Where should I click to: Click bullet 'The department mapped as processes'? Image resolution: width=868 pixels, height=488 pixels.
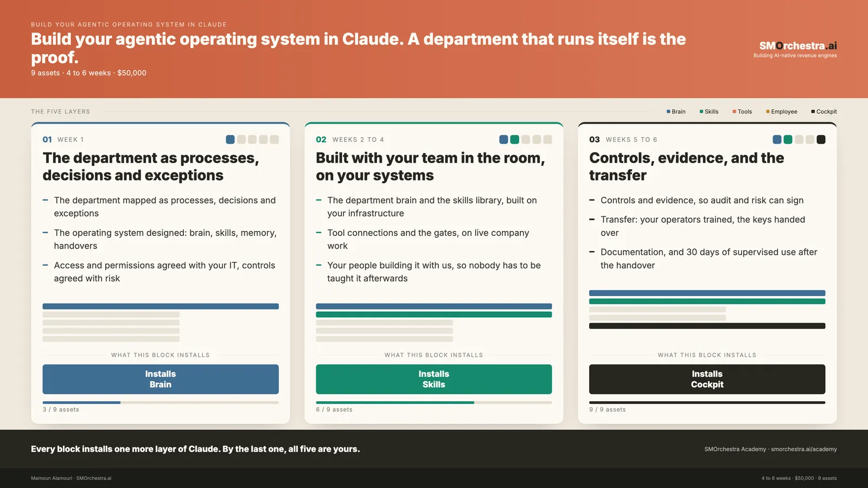pyautogui.click(x=165, y=207)
